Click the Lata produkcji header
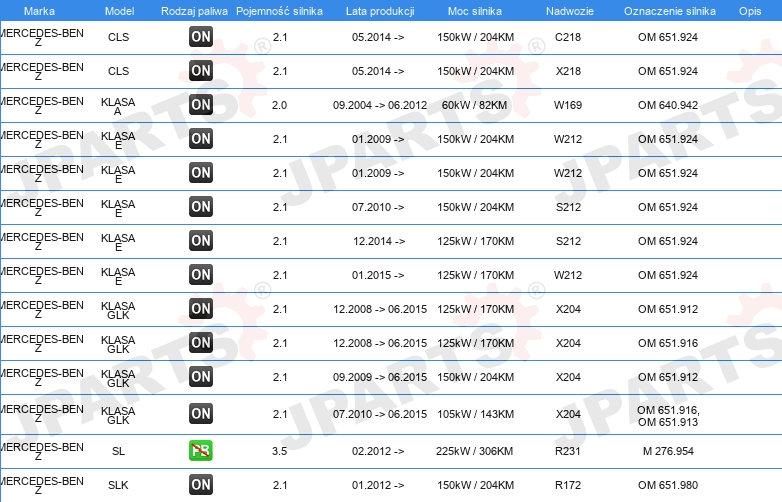782x502 pixels. point(380,11)
